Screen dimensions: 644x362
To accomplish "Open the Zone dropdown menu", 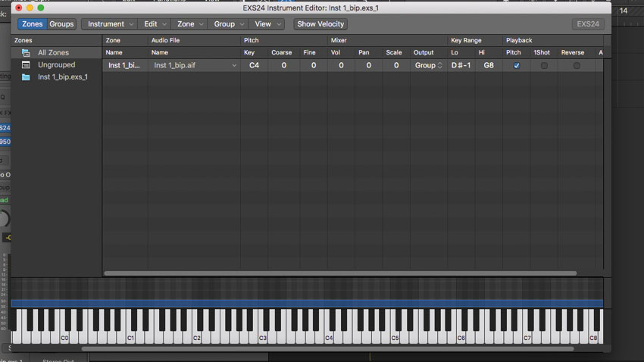I will pyautogui.click(x=189, y=23).
